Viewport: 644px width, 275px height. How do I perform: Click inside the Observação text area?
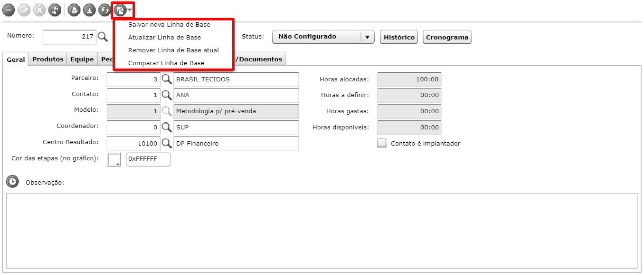pyautogui.click(x=322, y=231)
